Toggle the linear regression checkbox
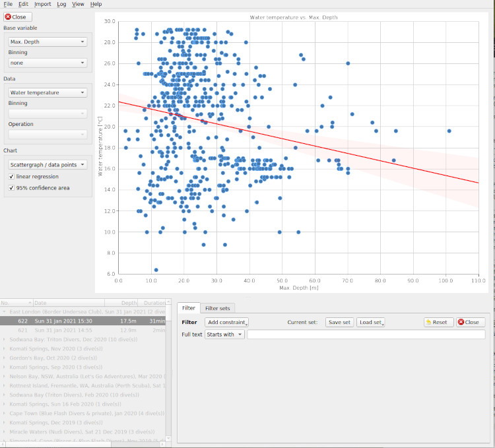This screenshot has height=448, width=495. pyautogui.click(x=11, y=177)
